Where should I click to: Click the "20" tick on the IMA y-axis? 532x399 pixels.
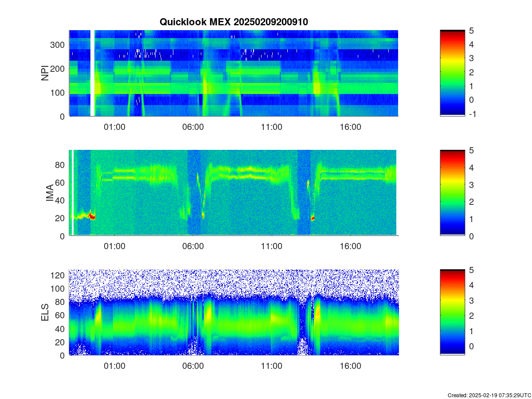tap(61, 218)
